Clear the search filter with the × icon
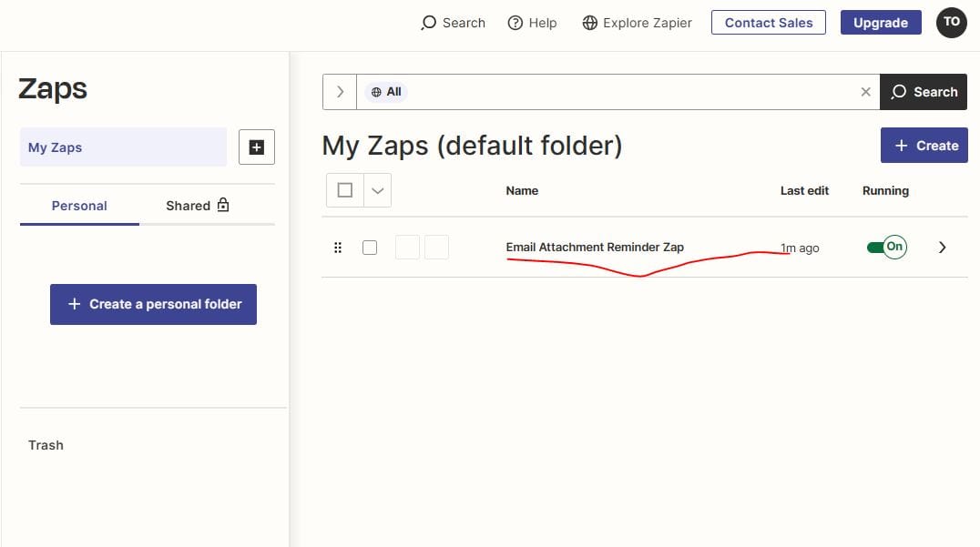Image resolution: width=980 pixels, height=547 pixels. pos(865,91)
